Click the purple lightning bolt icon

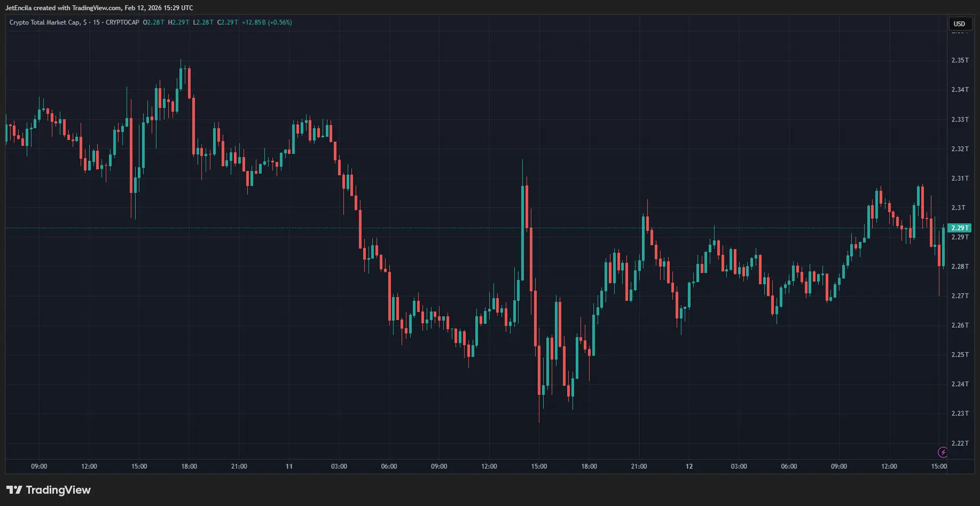943,453
